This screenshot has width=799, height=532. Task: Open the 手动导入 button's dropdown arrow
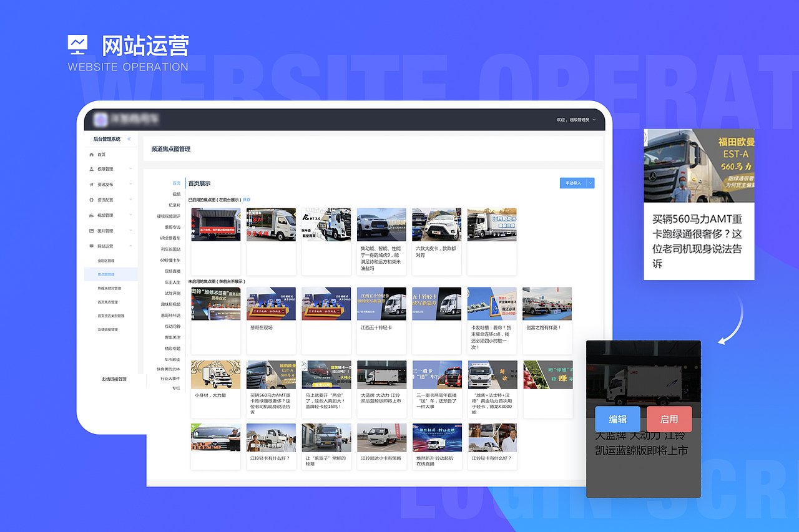tap(591, 183)
